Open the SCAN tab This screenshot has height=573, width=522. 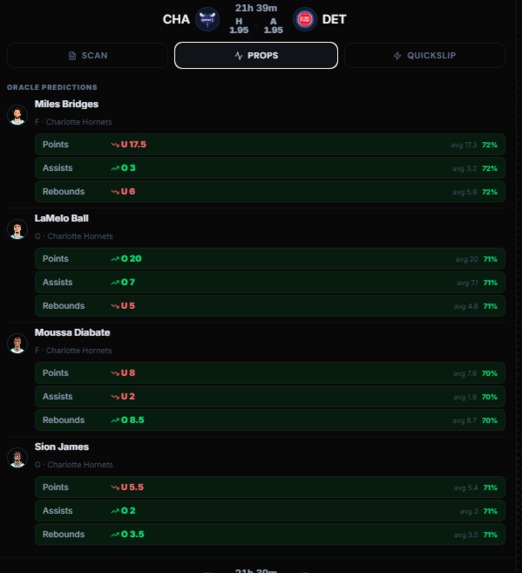87,56
